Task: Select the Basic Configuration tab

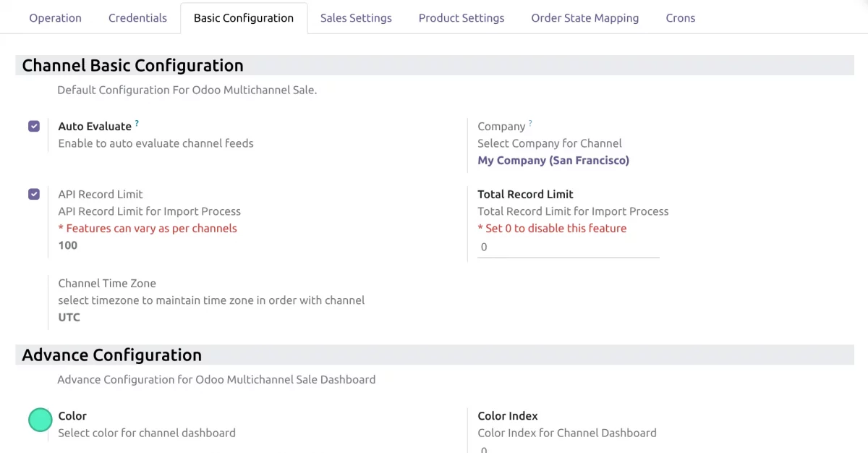Action: click(x=244, y=18)
